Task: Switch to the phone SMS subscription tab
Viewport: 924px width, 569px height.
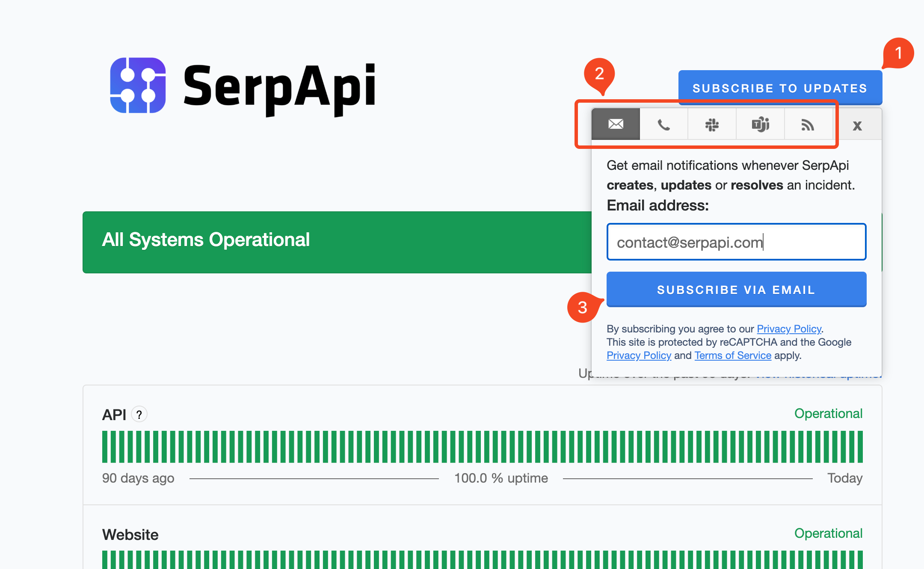Action: 663,125
